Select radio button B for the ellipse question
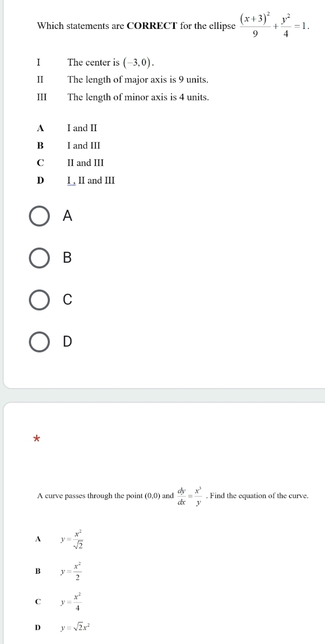Image resolution: width=325 pixels, height=644 pixels. [x=40, y=257]
